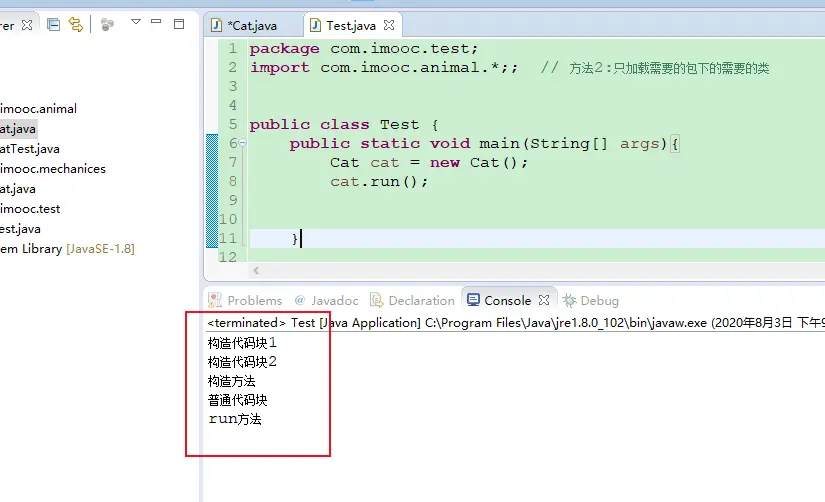Click the Declaration tab icon
This screenshot has height=502, width=825.
376,300
